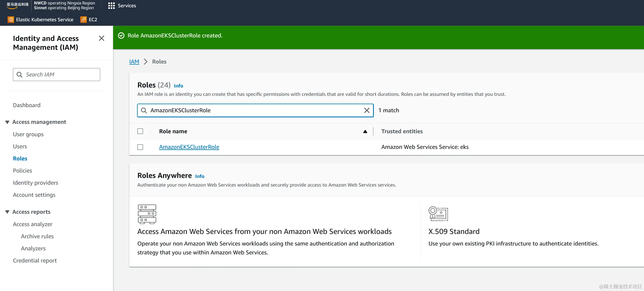This screenshot has height=291, width=644.
Task: Collapse the Access management section
Action: [7, 122]
